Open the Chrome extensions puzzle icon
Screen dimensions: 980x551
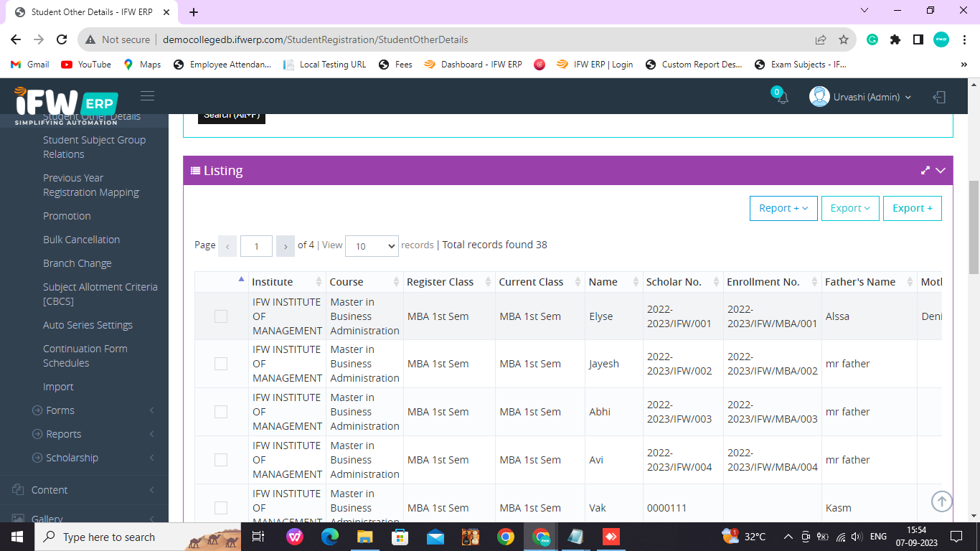[895, 39]
